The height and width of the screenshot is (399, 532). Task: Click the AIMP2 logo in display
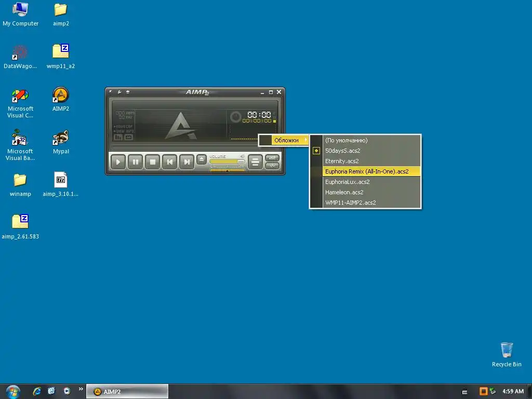pos(180,126)
